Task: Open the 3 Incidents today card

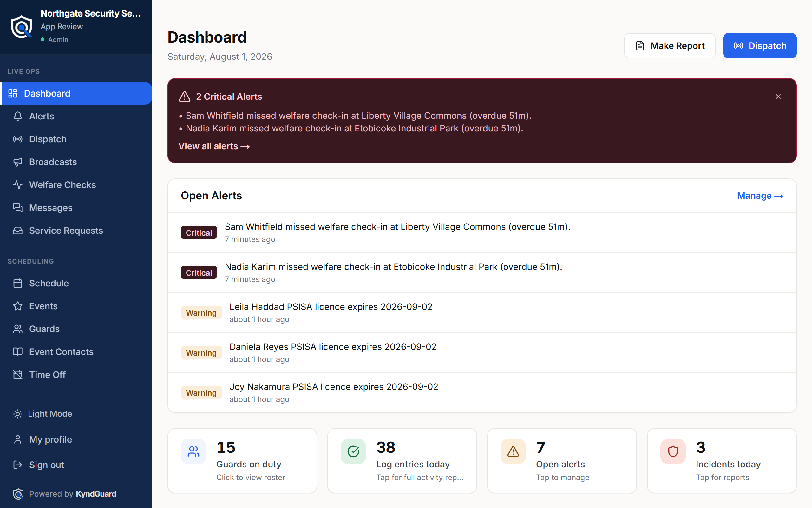Action: [x=721, y=461]
